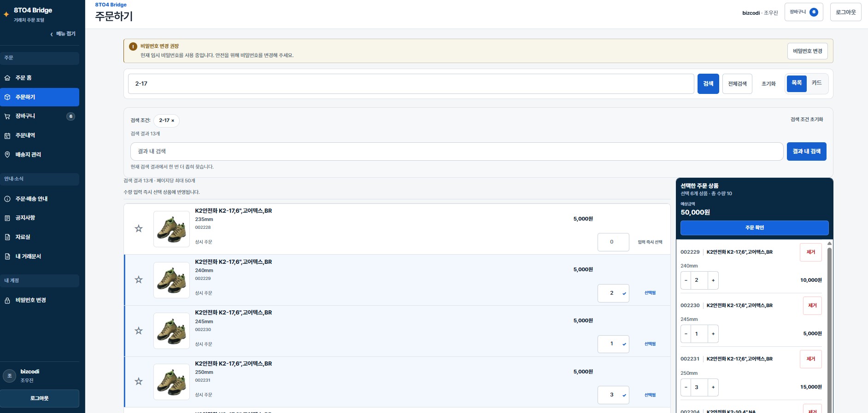This screenshot has width=868, height=413.
Task: Switch to 카드 card view
Action: [x=817, y=83]
